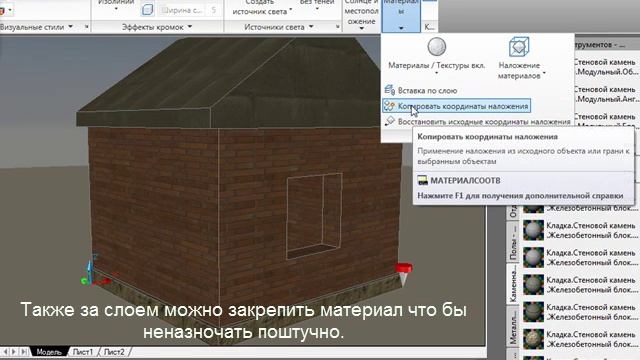Click the last layout tab scroll arrow
This screenshot has height=360, width=640.
pyautogui.click(x=24, y=351)
